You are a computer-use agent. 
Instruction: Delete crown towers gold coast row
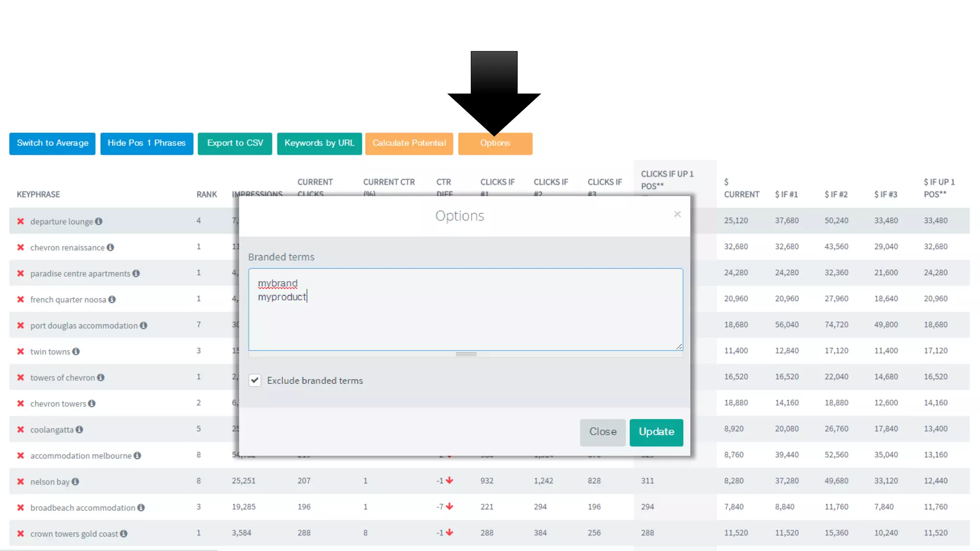21,534
